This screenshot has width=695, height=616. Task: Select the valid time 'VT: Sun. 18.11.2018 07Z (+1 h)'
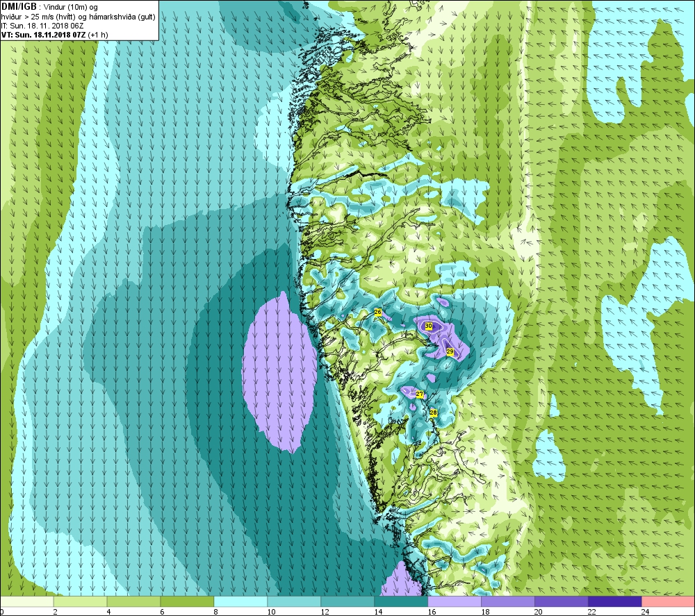54,35
